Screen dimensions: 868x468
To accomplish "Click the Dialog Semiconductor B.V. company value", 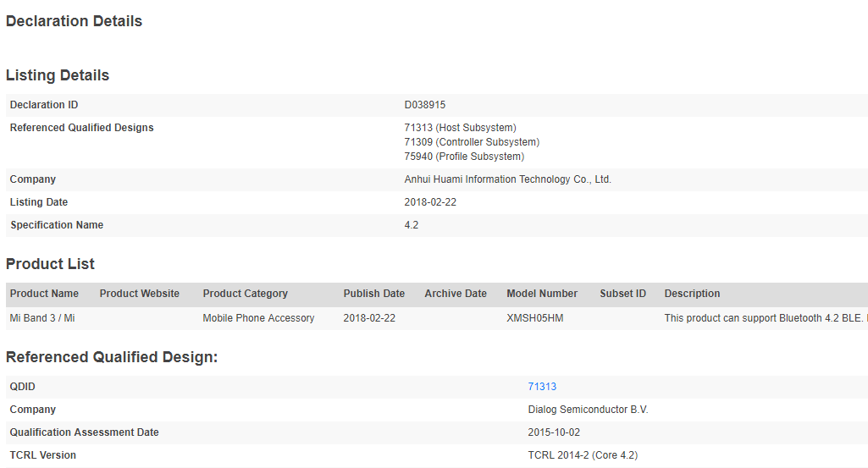I will click(588, 410).
